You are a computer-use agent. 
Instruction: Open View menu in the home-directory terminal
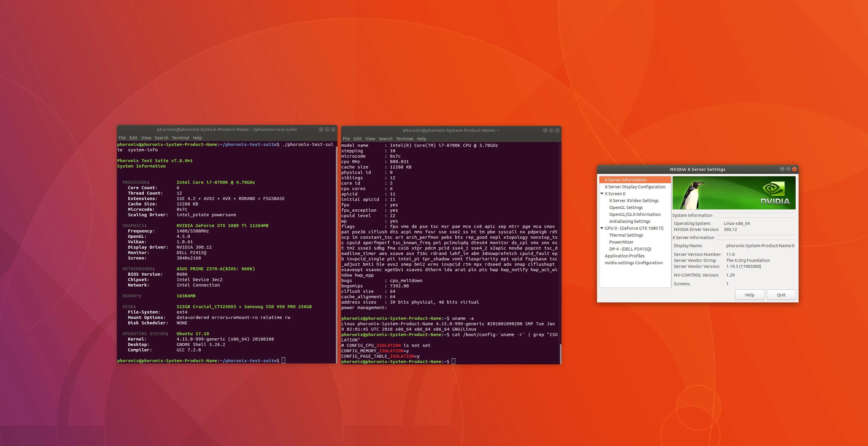click(x=370, y=139)
